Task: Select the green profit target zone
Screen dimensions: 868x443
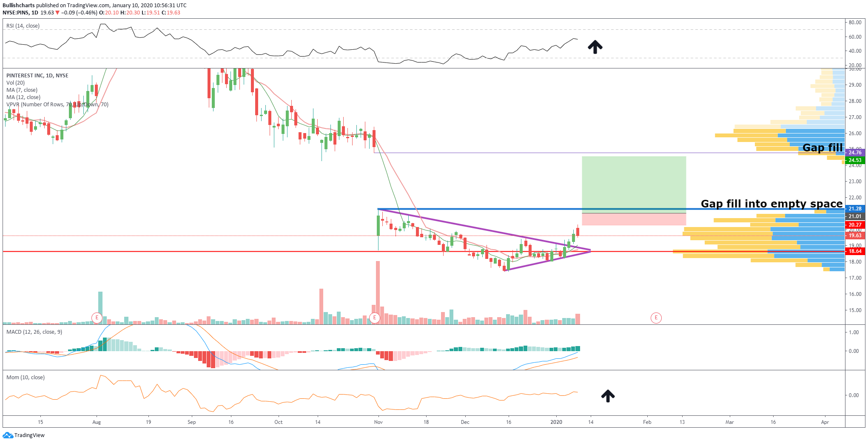Action: pos(634,185)
